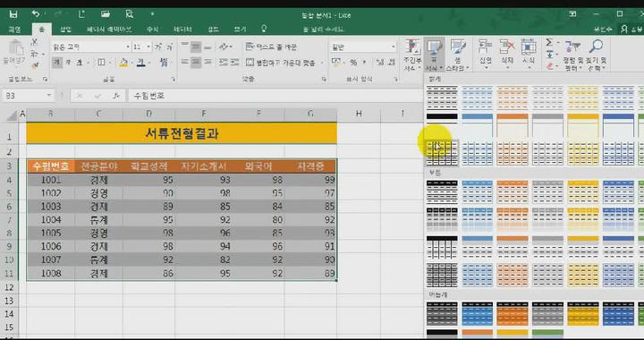Open the font name dropdown (맑은 고딕)
Image resolution: width=644 pixels, height=340 pixels.
pos(128,47)
